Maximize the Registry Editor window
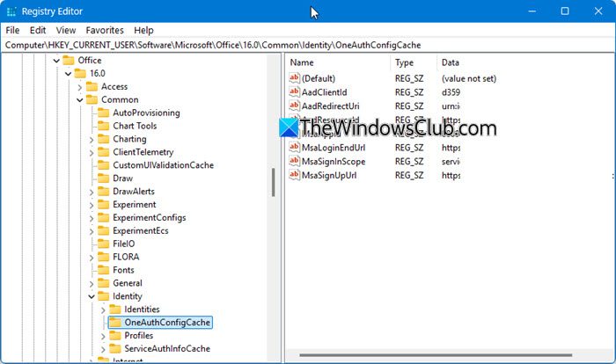The height and width of the screenshot is (364, 616). point(565,11)
